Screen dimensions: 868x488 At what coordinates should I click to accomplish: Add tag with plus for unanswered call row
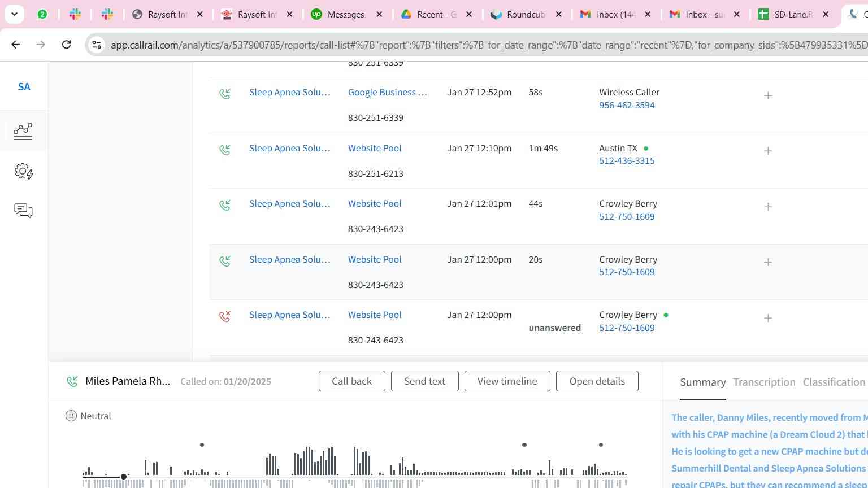[768, 318]
